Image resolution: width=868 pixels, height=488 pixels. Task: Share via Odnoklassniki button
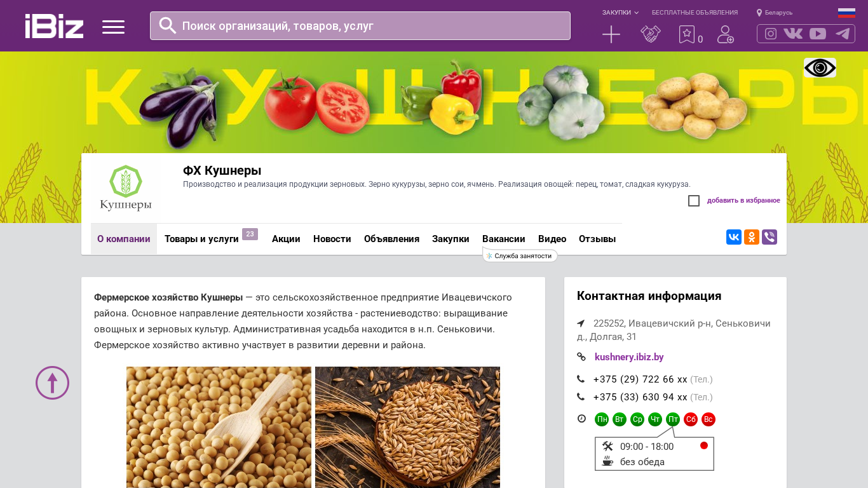click(x=752, y=237)
